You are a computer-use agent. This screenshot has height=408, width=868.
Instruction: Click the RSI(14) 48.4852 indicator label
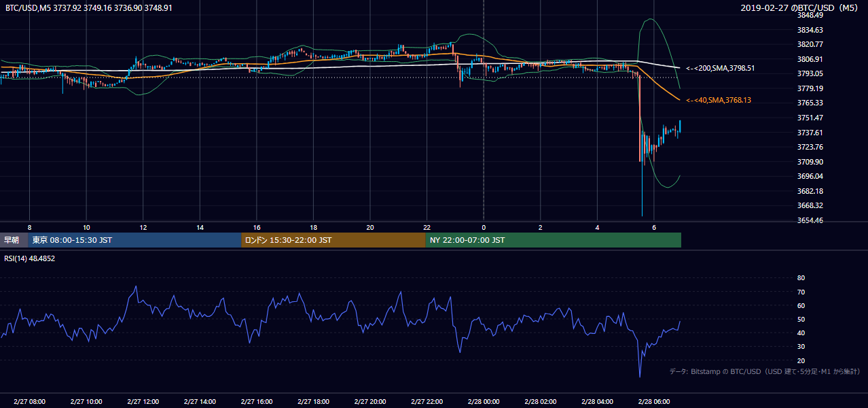(x=30, y=258)
